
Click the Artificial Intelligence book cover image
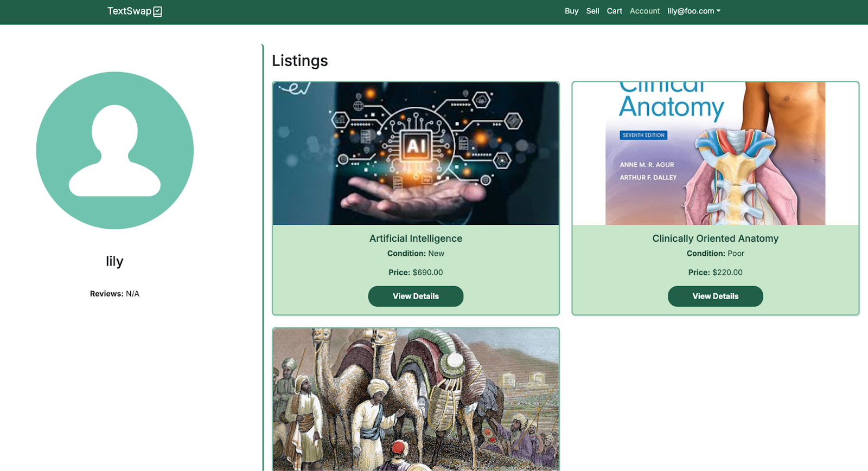(x=416, y=153)
